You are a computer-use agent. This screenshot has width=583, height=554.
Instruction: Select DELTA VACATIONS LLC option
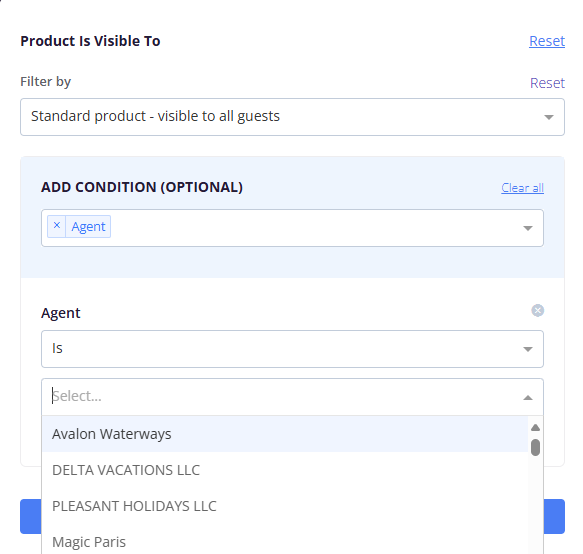click(x=285, y=470)
